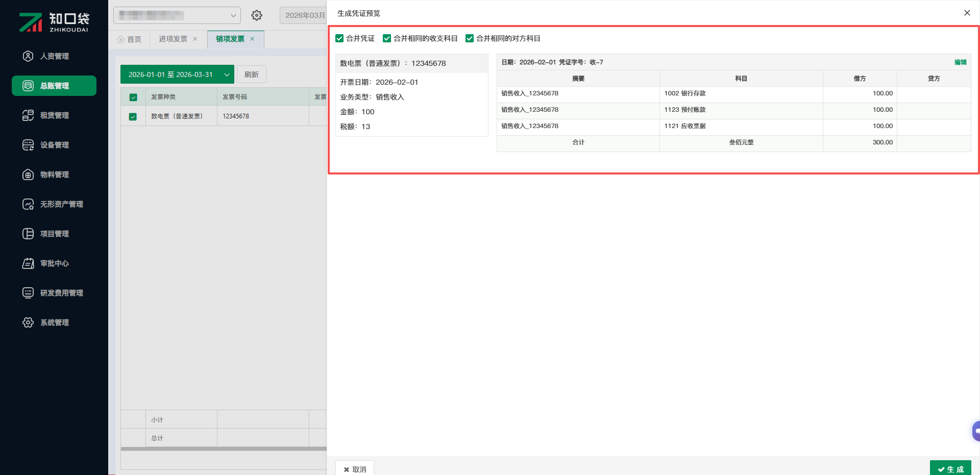Click the 无形资产管理 sidebar icon
This screenshot has height=475, width=980.
tap(28, 204)
